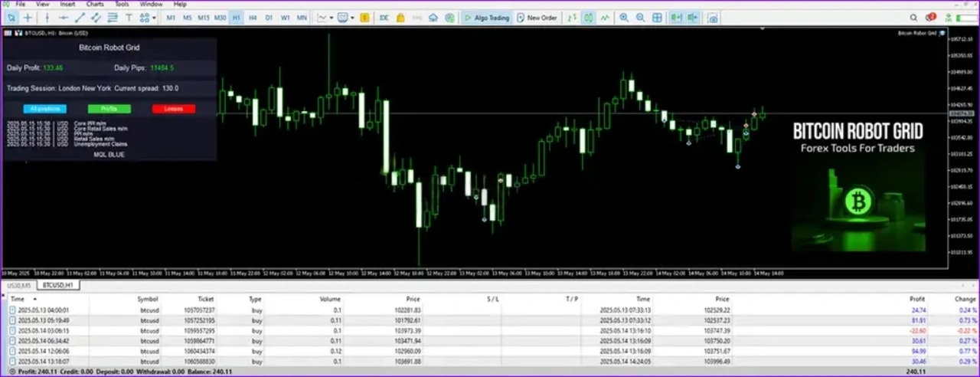Select the H4 timeframe
Viewport: 980px width, 377px height.
click(x=252, y=18)
